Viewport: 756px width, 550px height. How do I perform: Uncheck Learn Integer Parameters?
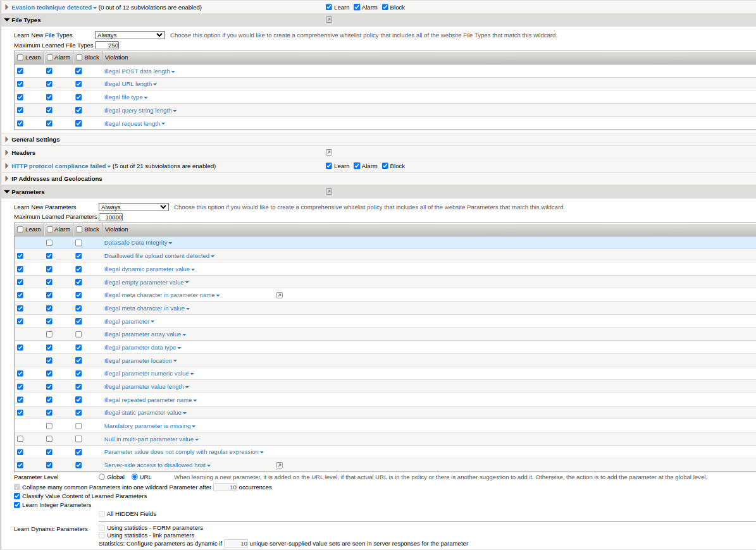(x=17, y=505)
